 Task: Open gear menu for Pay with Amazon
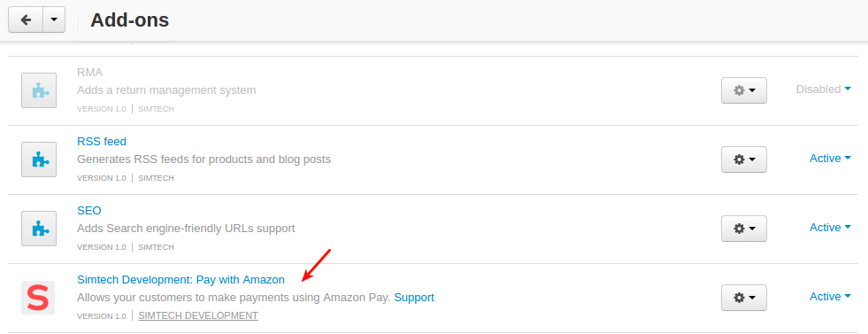tap(744, 298)
